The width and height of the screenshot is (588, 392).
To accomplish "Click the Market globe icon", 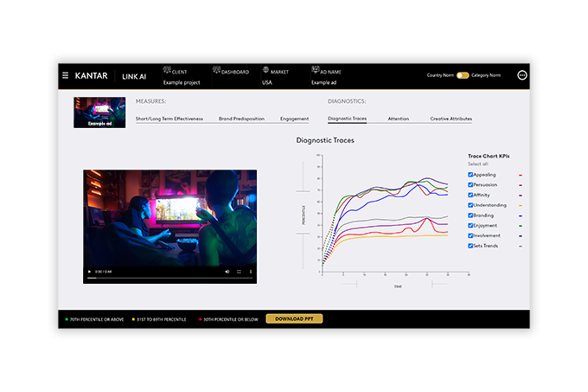I will 266,71.
